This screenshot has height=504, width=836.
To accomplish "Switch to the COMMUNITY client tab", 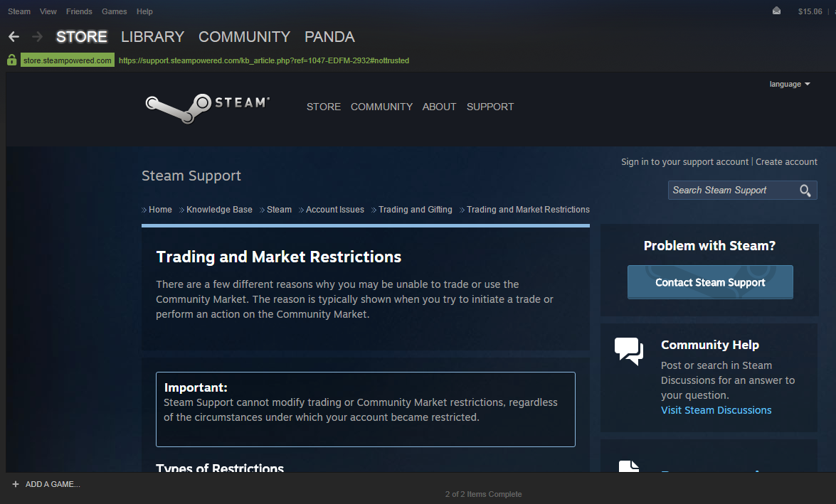I will pyautogui.click(x=244, y=37).
